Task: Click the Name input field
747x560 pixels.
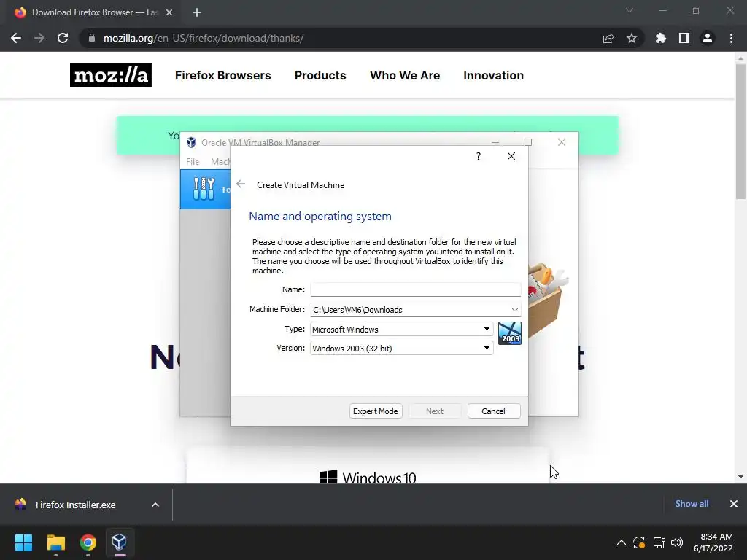Action: pyautogui.click(x=415, y=289)
